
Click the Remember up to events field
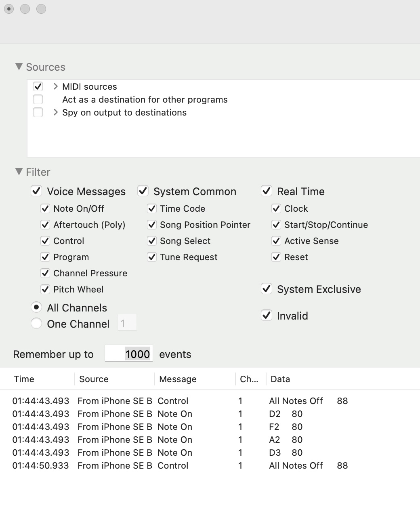point(129,354)
